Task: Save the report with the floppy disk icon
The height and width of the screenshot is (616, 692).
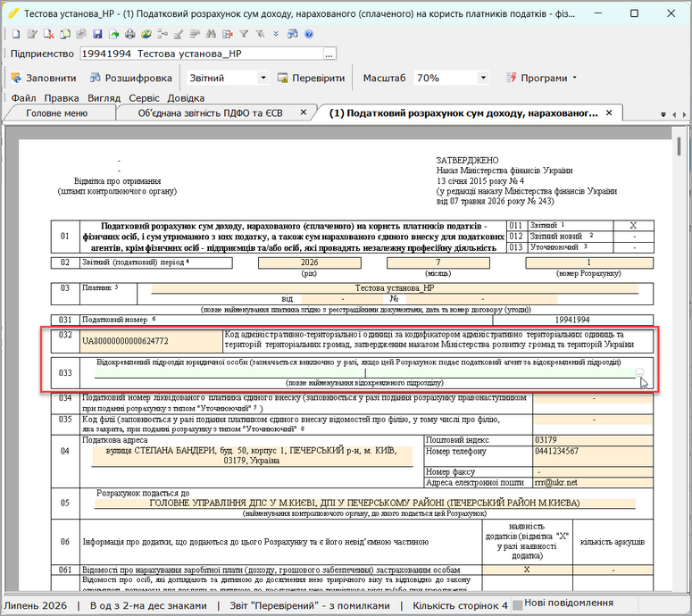Action: click(97, 34)
